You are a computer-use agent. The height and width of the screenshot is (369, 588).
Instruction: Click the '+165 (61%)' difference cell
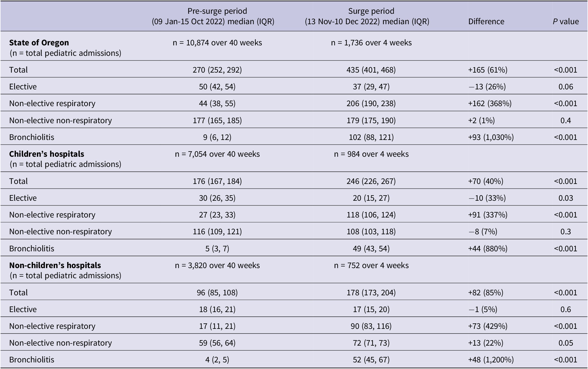pyautogui.click(x=488, y=70)
